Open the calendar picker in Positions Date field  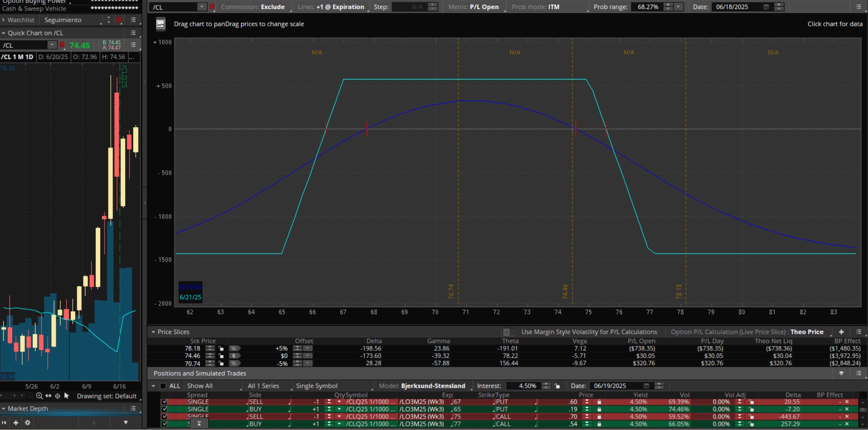(646, 386)
